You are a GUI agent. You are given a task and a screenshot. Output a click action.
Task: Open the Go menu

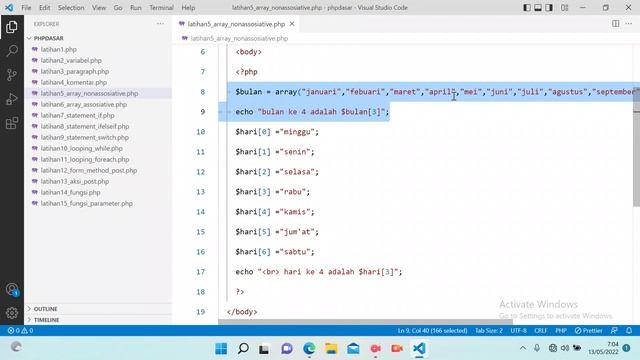point(118,7)
